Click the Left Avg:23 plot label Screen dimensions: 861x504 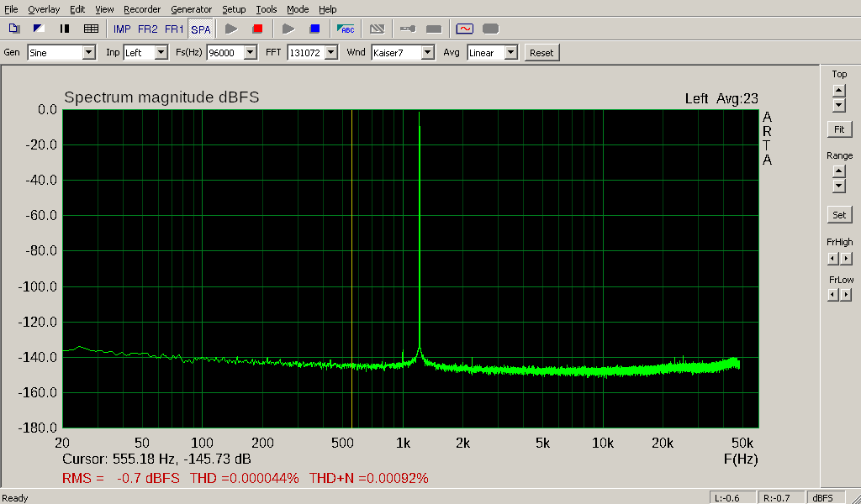721,99
